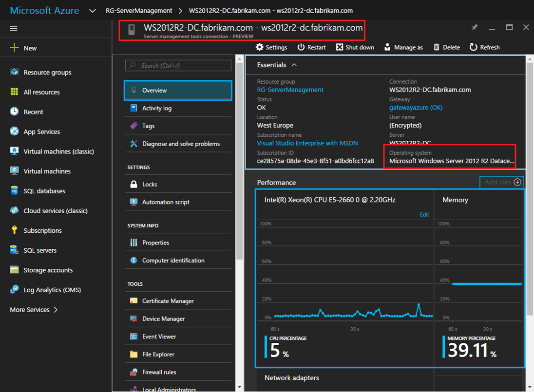The image size is (534, 392).
Task: Click the Microsoft Azure logo text
Action: (45, 11)
